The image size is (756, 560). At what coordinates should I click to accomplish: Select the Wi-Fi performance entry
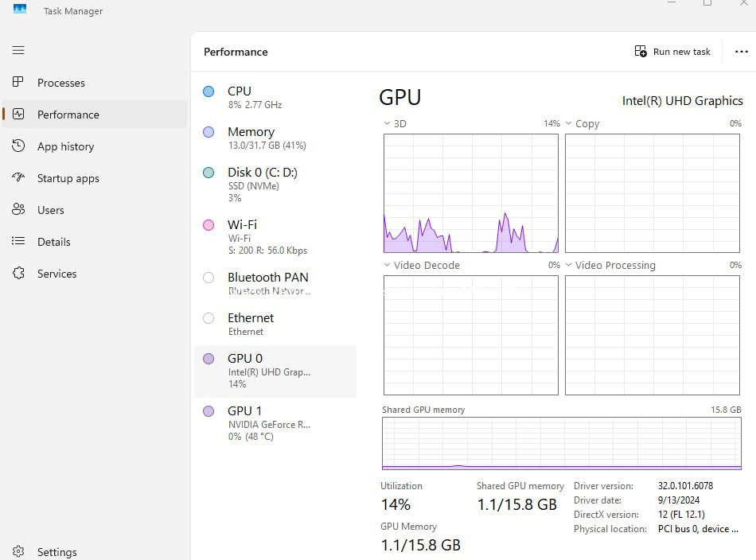[275, 236]
